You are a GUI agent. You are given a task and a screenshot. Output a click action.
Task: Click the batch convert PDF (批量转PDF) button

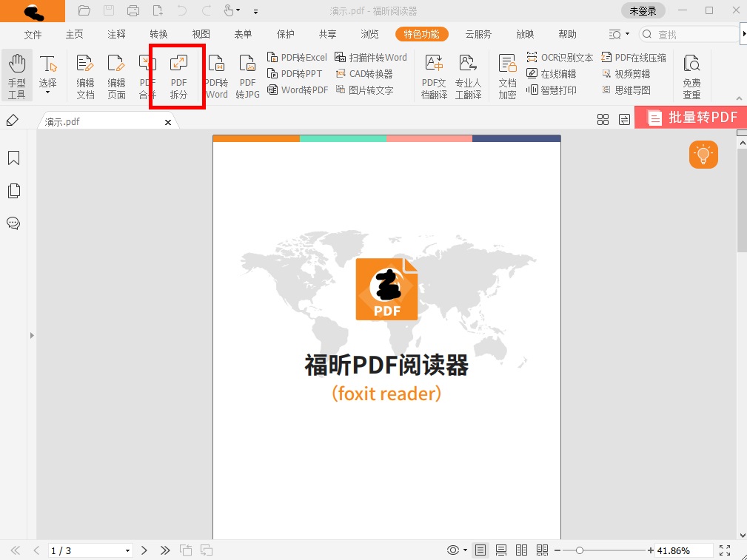point(690,117)
